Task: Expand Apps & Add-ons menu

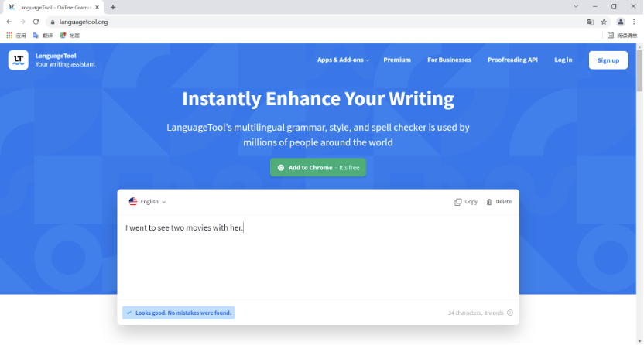Action: (x=344, y=60)
